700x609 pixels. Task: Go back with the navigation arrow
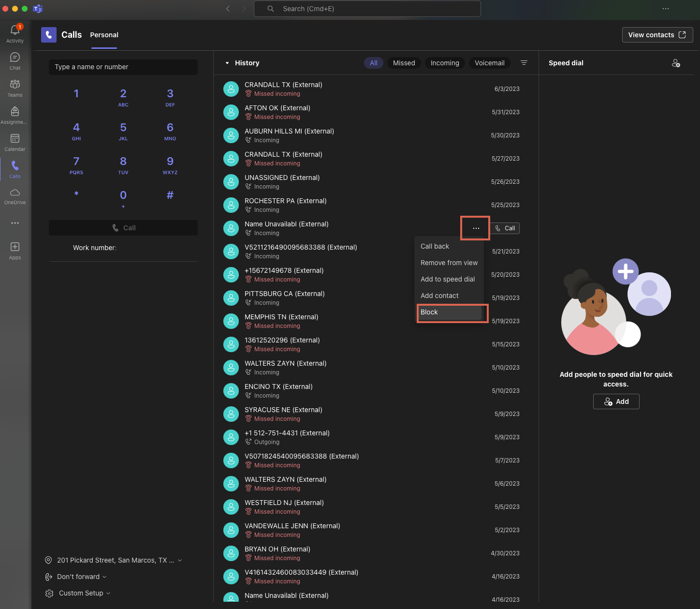tap(228, 9)
